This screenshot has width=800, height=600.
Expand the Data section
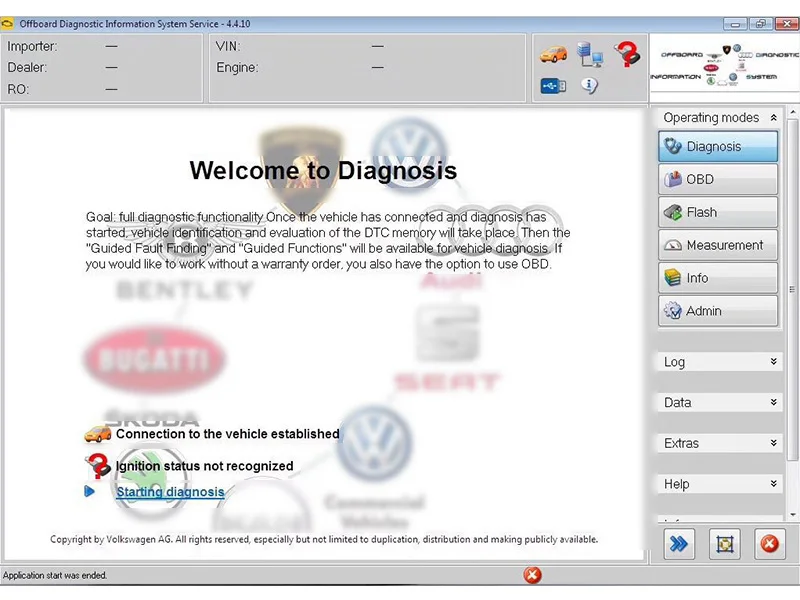pos(773,402)
